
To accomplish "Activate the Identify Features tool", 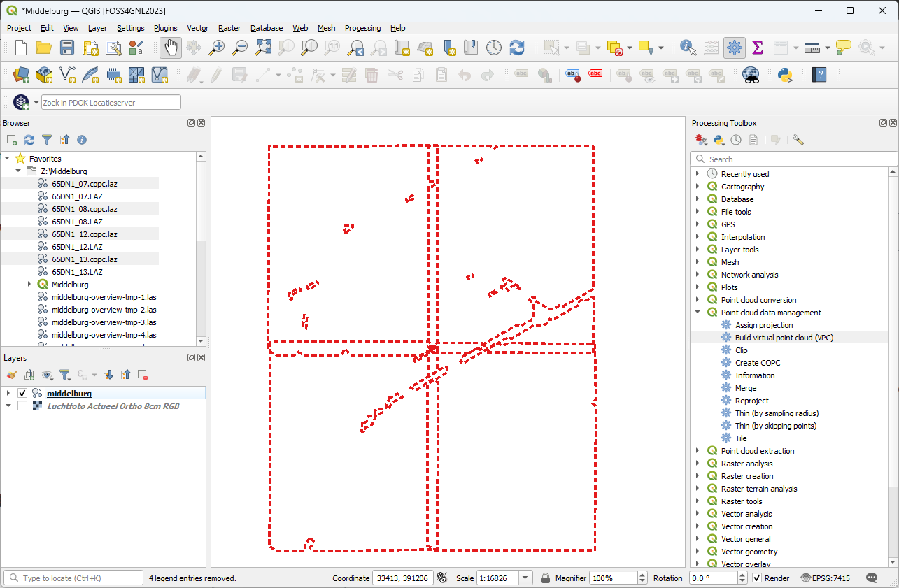I will point(687,48).
